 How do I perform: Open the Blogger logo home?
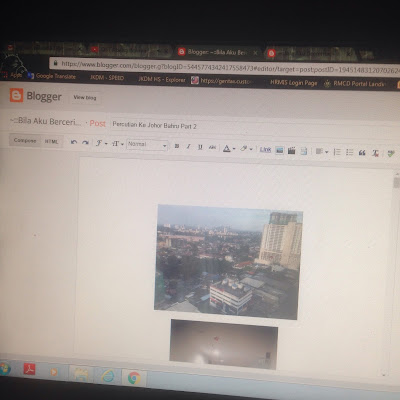pos(35,96)
